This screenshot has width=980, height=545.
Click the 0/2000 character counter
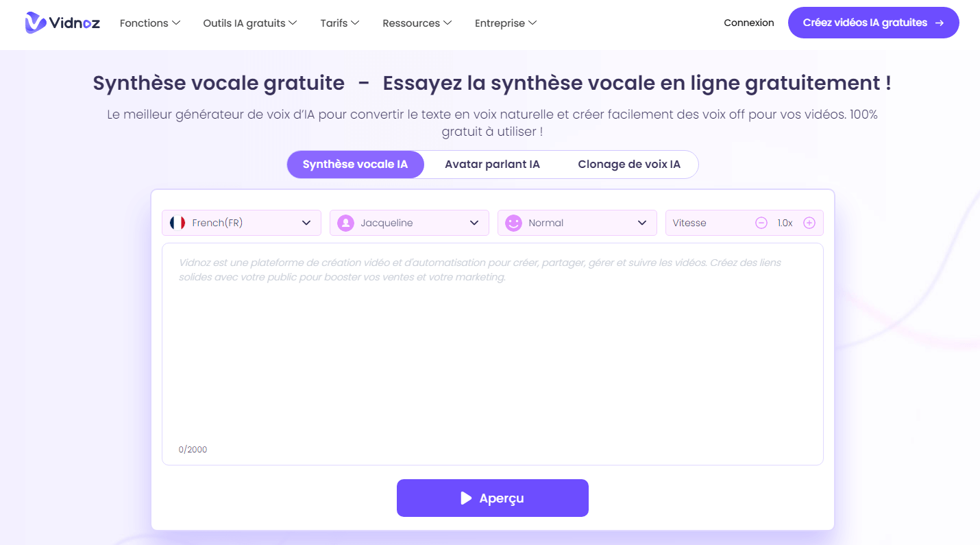click(193, 450)
